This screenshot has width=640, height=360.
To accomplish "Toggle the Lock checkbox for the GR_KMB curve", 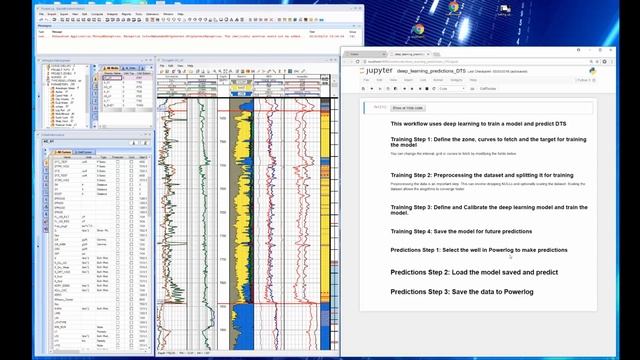I will (131, 244).
